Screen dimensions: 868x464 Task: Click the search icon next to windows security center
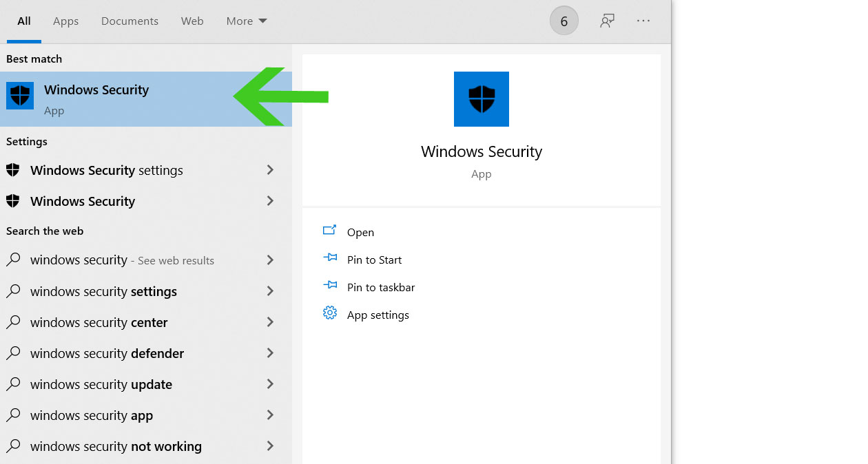coord(14,322)
